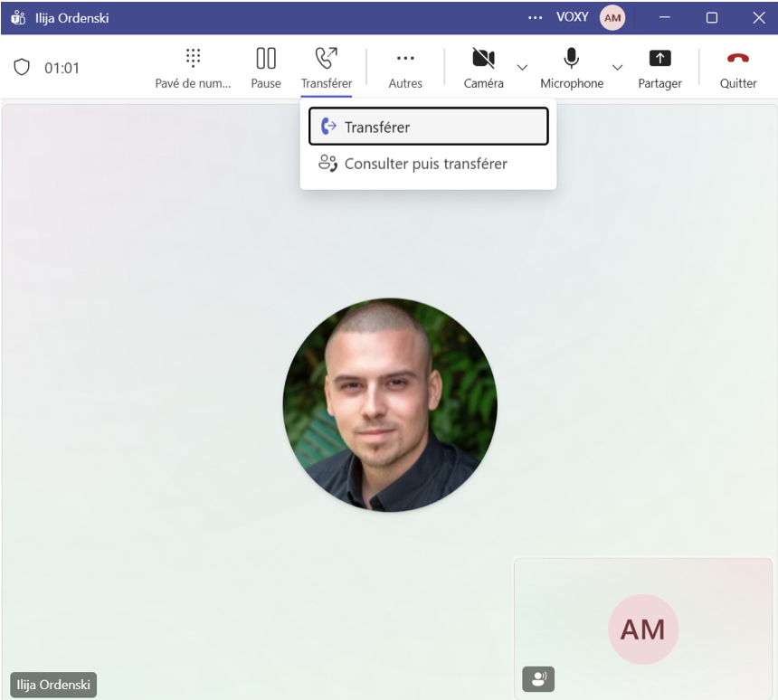Choose Consulter puis transférer option
This screenshot has width=778, height=700.
pyautogui.click(x=425, y=164)
